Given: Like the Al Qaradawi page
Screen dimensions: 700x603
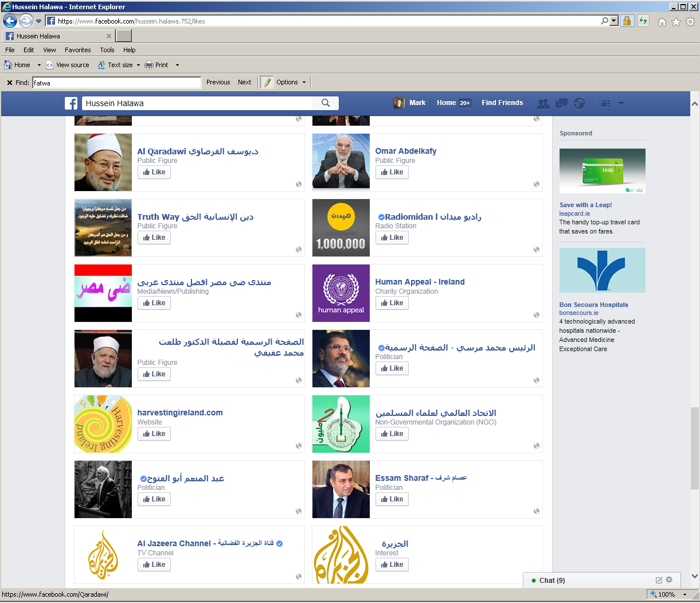Looking at the screenshot, I should 154,172.
